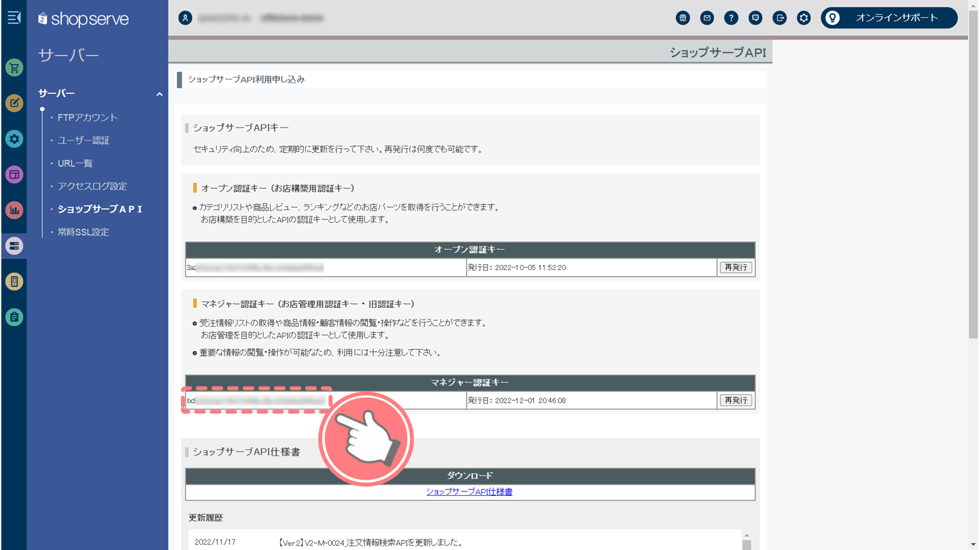Image resolution: width=980 pixels, height=550 pixels.
Task: Open the bar chart analytics icon
Action: click(14, 210)
